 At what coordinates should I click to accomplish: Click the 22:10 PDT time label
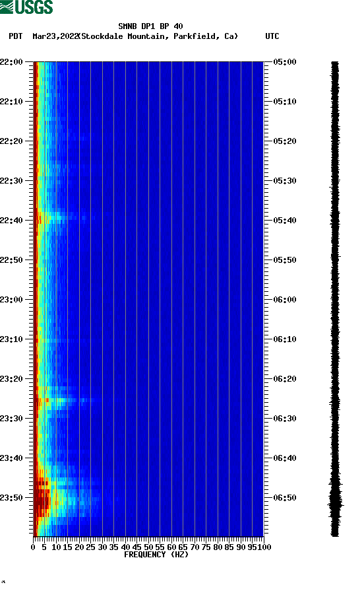[x=11, y=102]
